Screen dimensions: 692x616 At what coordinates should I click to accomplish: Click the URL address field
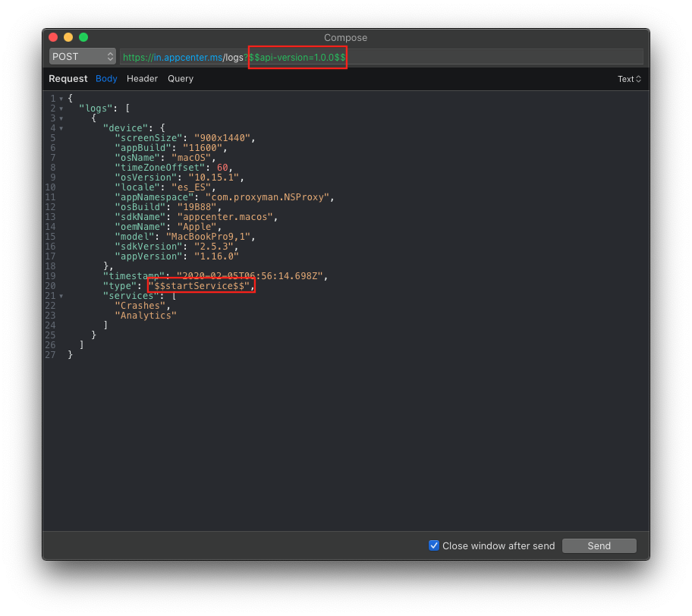click(x=455, y=56)
